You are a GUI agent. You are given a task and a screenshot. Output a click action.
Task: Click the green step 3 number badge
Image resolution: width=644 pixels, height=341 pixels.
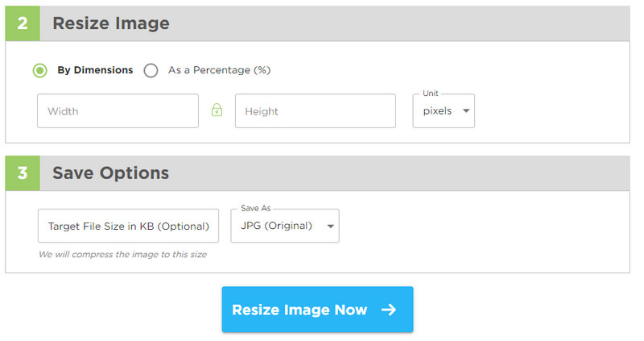(x=23, y=173)
